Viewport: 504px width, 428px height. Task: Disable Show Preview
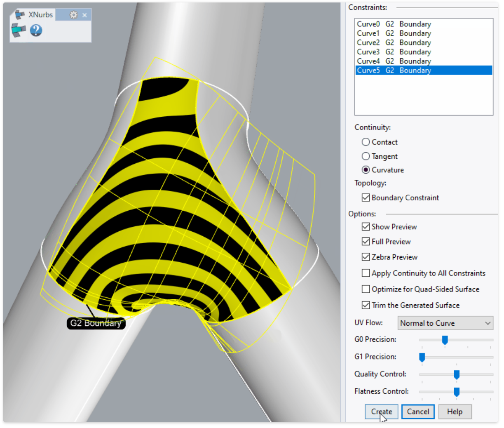[x=366, y=226]
